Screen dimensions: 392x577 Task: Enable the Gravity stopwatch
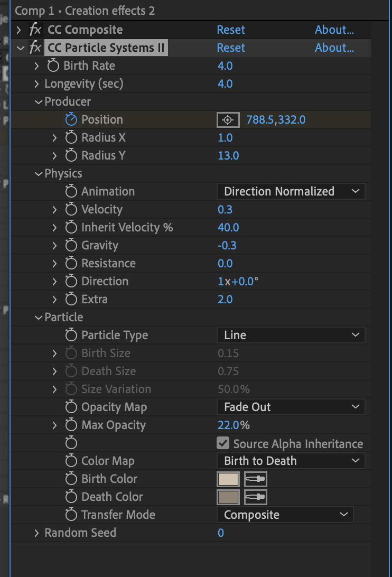click(x=71, y=246)
